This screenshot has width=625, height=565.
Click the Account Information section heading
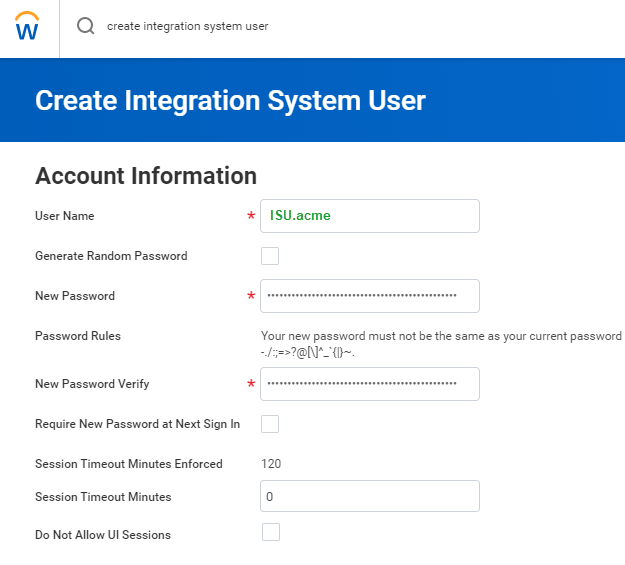146,176
